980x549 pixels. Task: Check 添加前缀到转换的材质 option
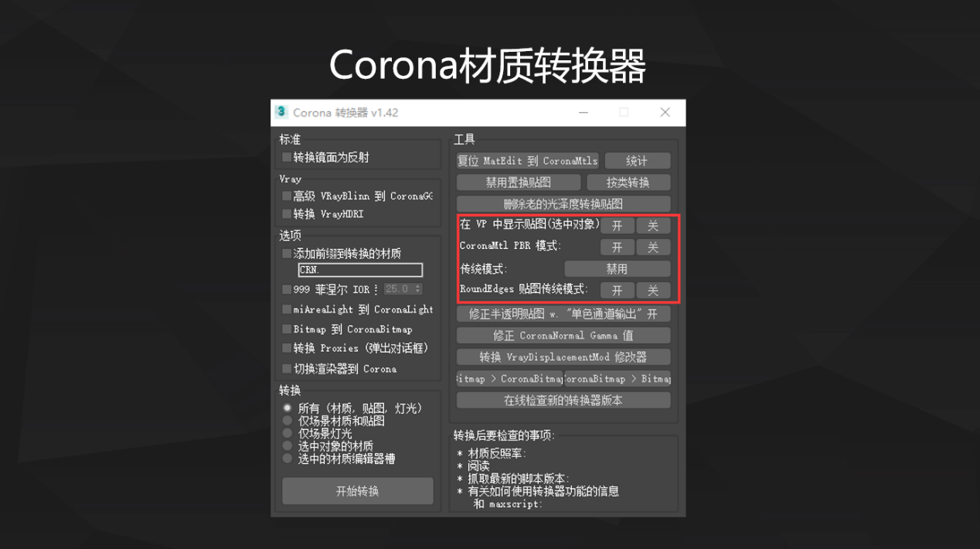[x=287, y=254]
